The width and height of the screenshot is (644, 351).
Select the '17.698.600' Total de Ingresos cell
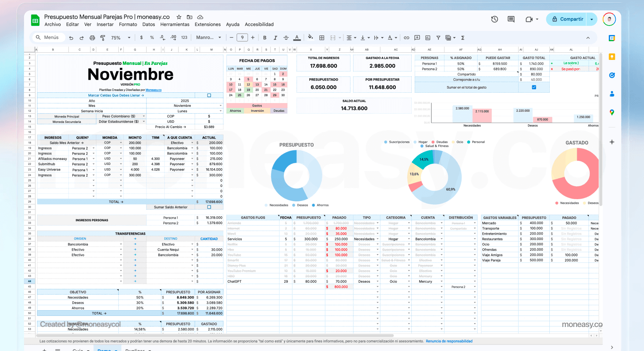click(x=324, y=66)
